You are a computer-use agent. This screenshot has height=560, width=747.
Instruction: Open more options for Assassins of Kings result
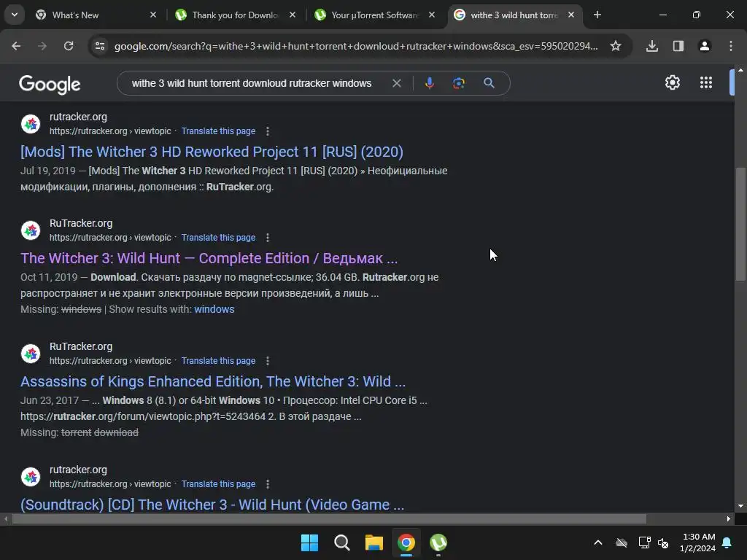[x=268, y=361]
